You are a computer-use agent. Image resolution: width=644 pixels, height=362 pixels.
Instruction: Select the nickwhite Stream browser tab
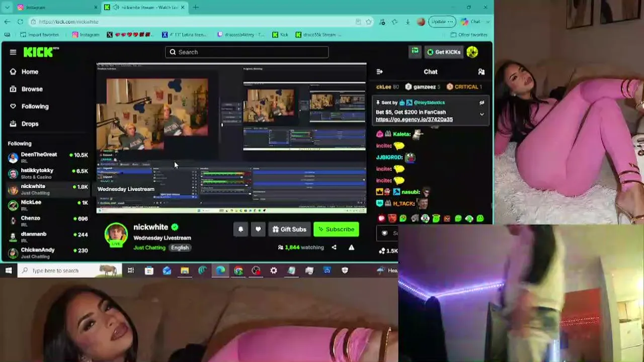click(145, 7)
